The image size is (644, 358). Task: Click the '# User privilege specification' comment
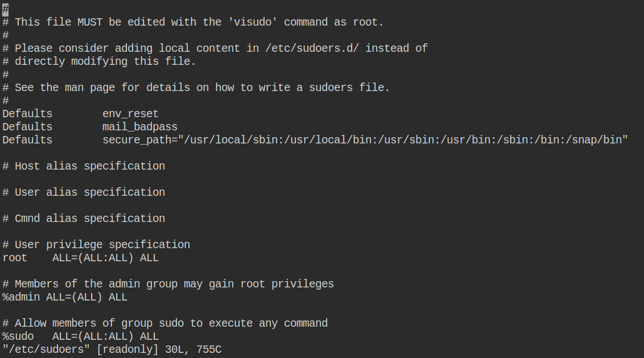pyautogui.click(x=96, y=245)
